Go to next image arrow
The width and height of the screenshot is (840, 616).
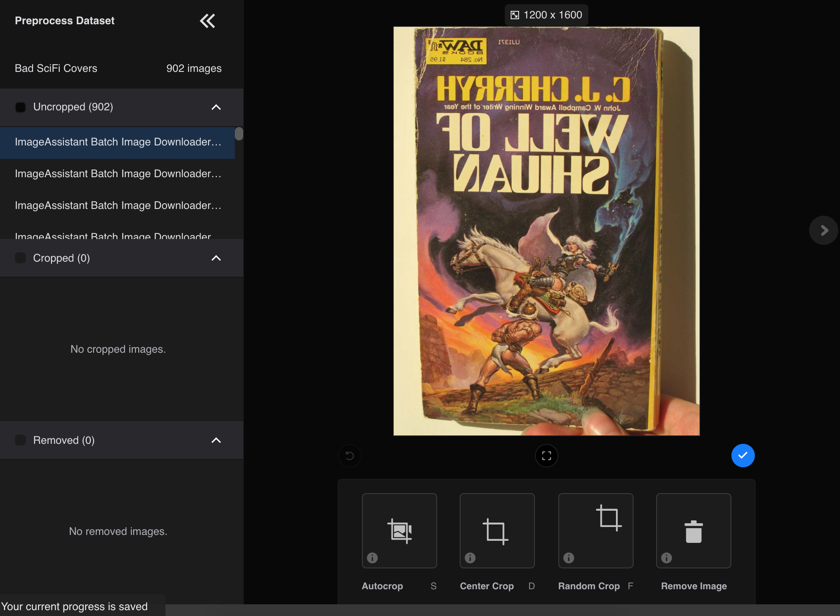click(x=824, y=230)
